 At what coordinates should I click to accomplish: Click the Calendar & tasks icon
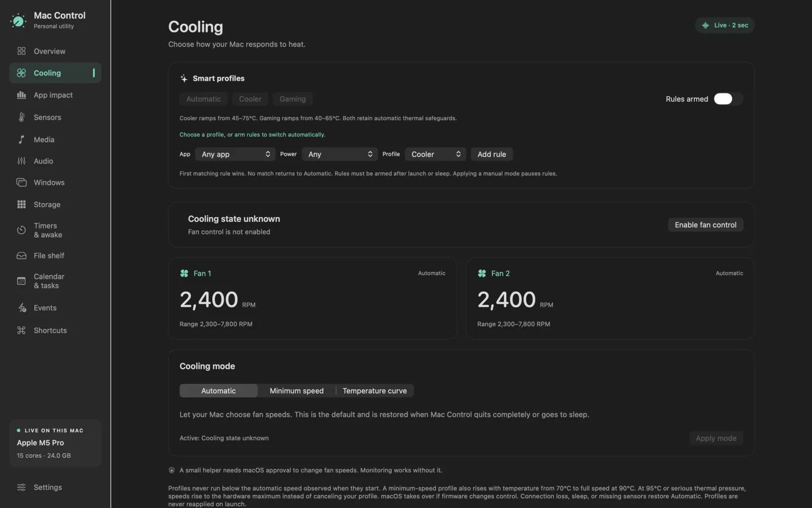(x=21, y=281)
